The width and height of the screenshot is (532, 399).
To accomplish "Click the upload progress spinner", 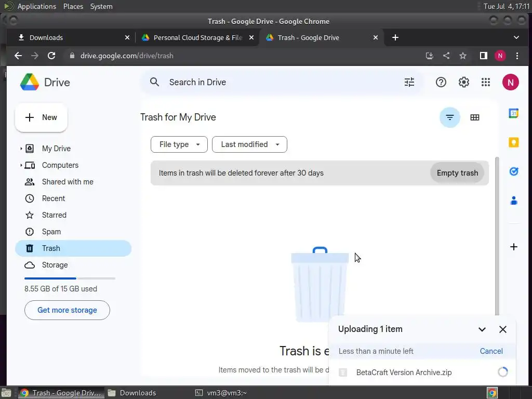I will click(x=502, y=372).
